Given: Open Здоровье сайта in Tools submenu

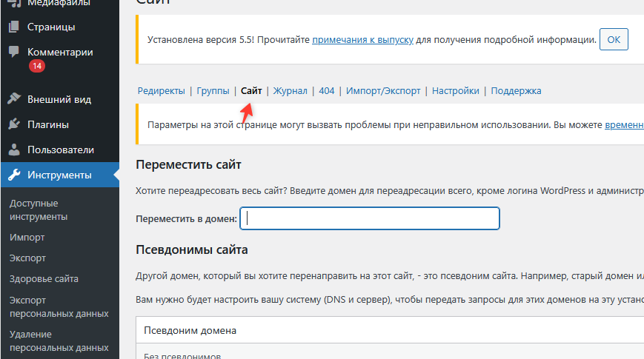Looking at the screenshot, I should [x=44, y=279].
